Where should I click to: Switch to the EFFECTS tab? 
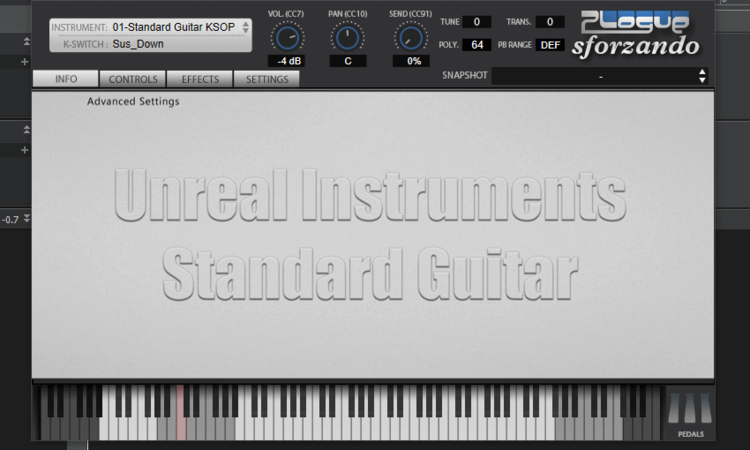pyautogui.click(x=200, y=79)
